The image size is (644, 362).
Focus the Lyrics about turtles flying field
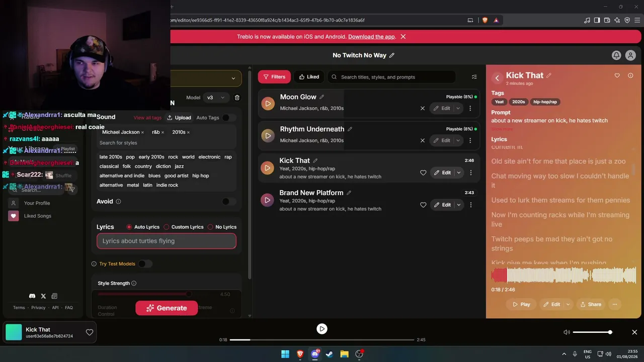pyautogui.click(x=167, y=241)
